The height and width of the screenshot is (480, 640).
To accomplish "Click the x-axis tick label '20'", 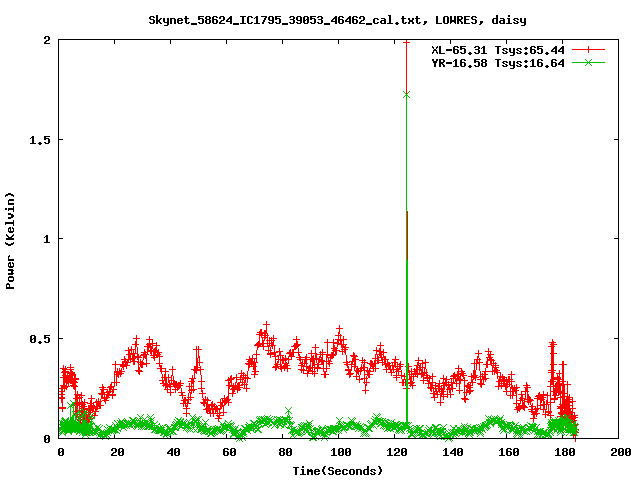I will point(117,452).
